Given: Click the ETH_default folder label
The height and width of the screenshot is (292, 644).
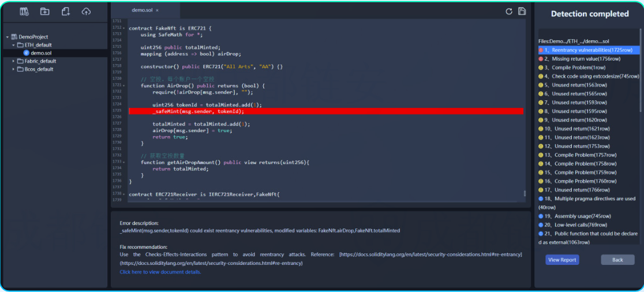Looking at the screenshot, I should click(38, 45).
